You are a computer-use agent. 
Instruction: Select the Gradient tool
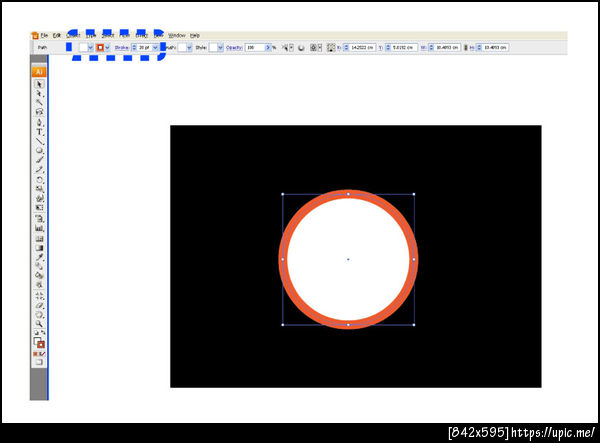click(x=39, y=248)
